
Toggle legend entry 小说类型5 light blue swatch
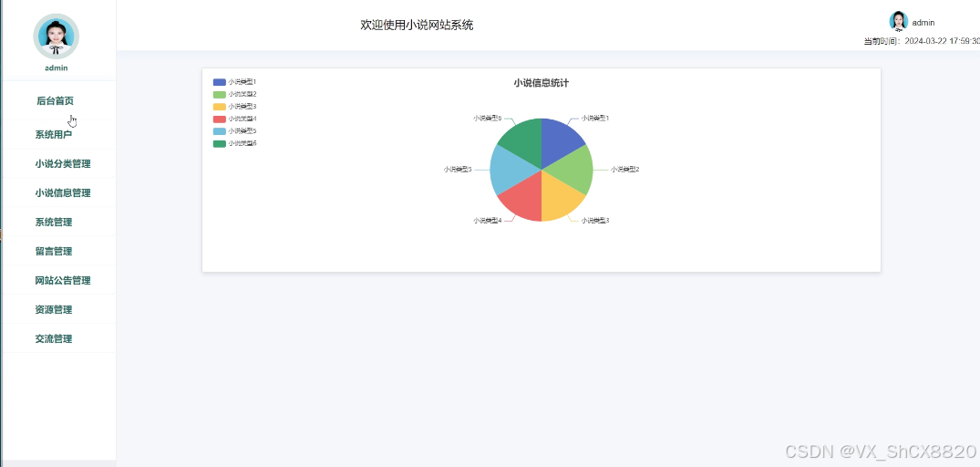pyautogui.click(x=220, y=131)
